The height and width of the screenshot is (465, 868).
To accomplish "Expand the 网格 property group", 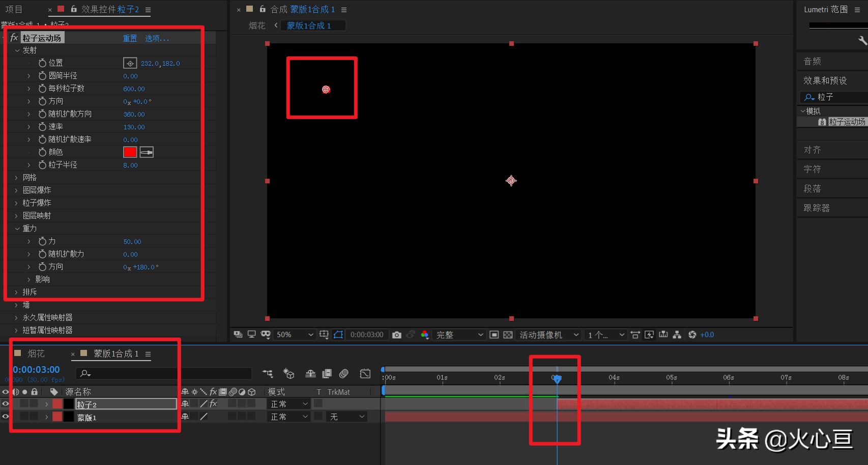I will coord(17,178).
